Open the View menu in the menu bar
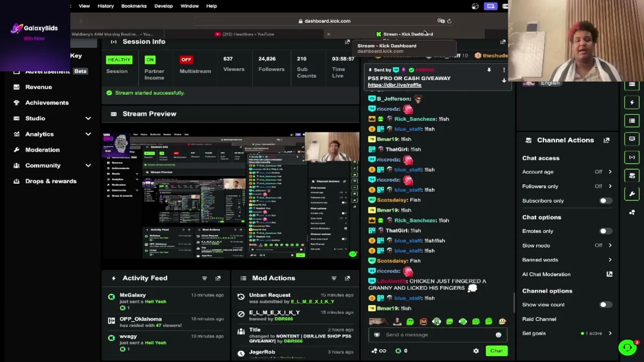This screenshot has height=362, width=644. [84, 6]
